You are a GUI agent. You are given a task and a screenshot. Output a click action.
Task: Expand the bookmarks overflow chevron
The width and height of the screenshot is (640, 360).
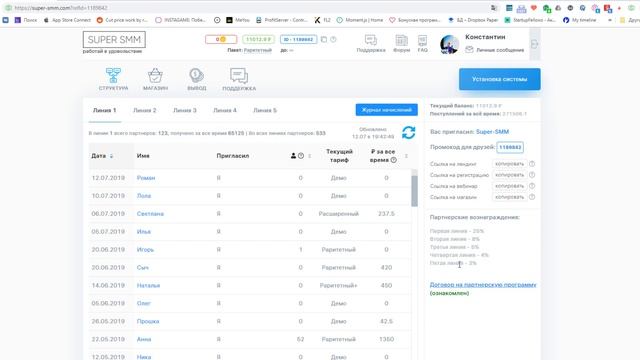[610, 20]
